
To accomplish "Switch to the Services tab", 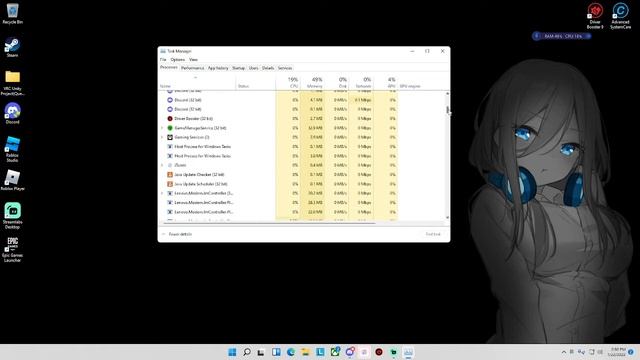I will tap(285, 68).
